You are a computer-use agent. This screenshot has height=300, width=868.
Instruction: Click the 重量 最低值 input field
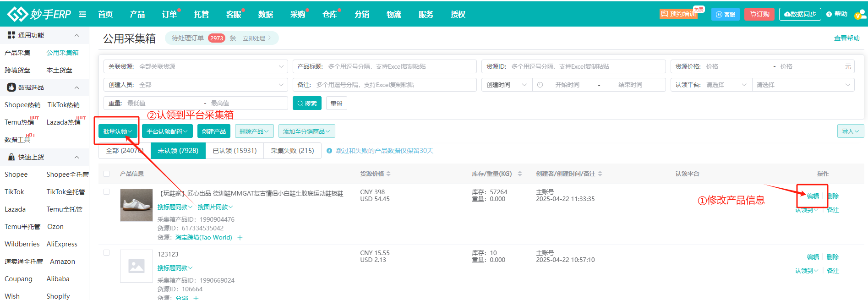point(163,103)
